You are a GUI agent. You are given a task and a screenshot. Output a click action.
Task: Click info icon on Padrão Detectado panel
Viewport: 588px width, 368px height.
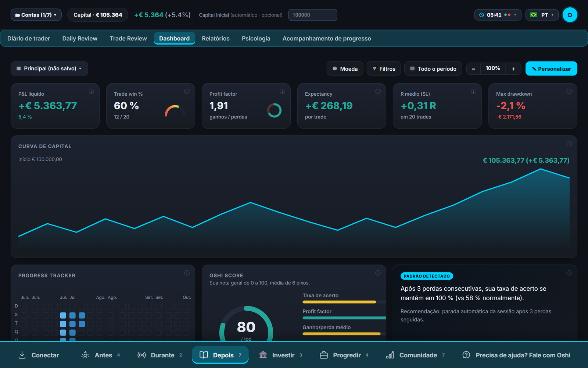569,273
